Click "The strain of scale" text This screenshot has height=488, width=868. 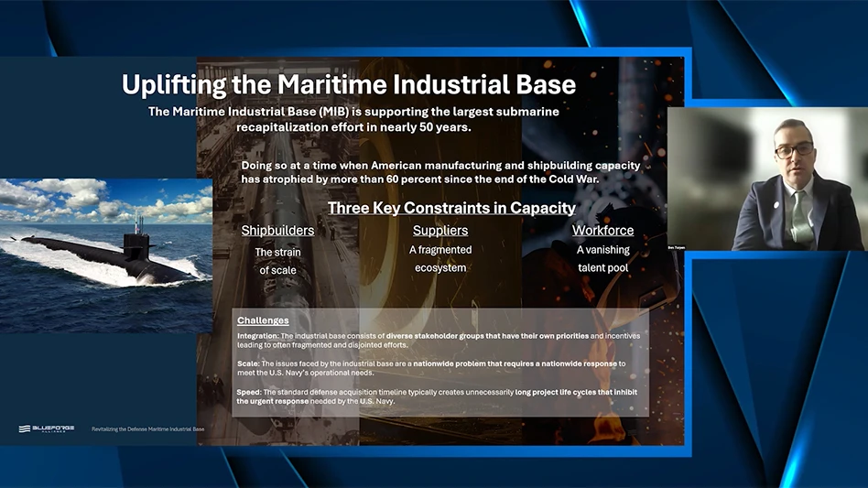(x=277, y=261)
